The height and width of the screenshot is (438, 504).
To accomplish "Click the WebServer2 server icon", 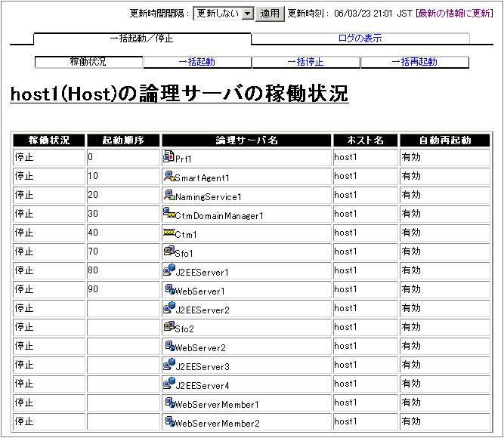I will coord(170,346).
